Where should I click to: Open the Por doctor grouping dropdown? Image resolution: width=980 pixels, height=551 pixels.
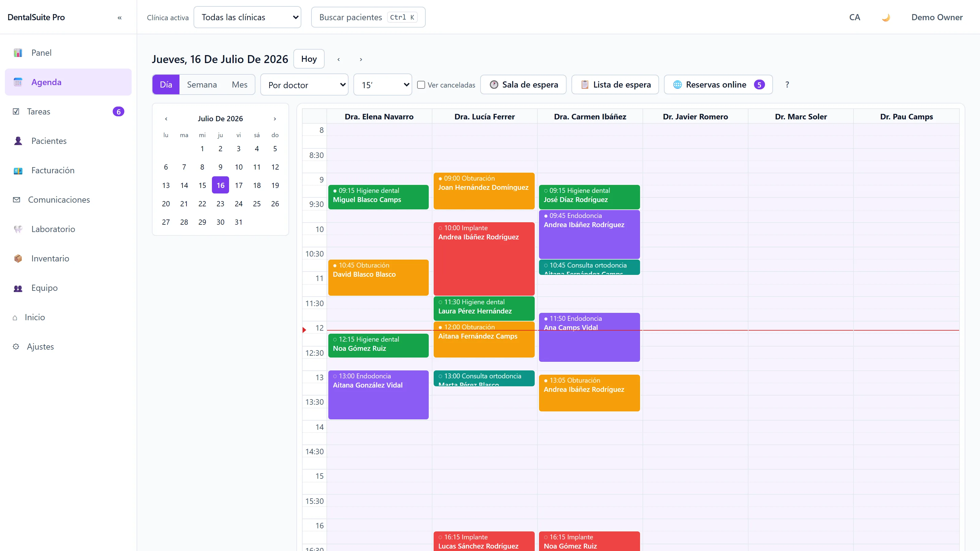[304, 84]
